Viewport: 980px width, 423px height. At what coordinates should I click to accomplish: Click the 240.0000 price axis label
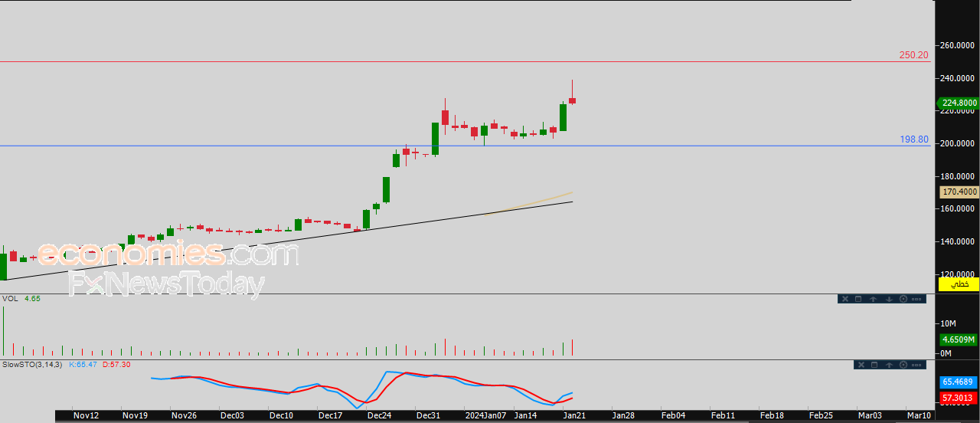click(x=958, y=78)
